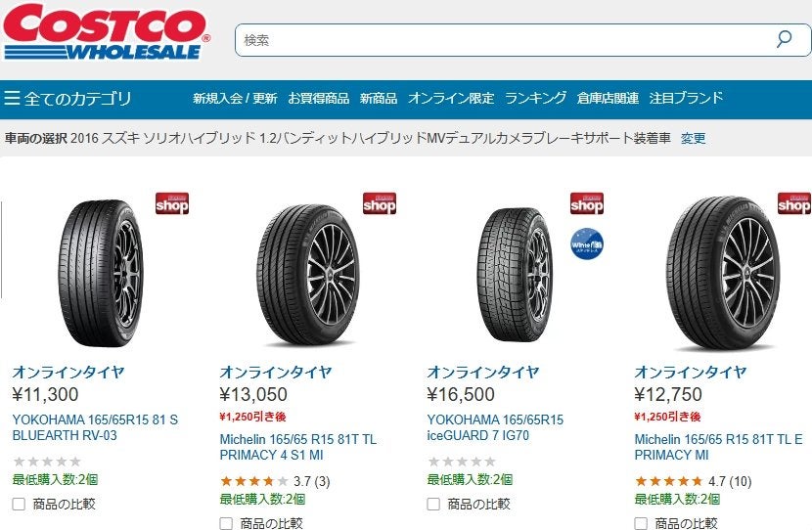Viewport: 812px width, 530px height.
Task: Click the shop badge above the iceGUARD 7 tire
Action: pos(586,203)
